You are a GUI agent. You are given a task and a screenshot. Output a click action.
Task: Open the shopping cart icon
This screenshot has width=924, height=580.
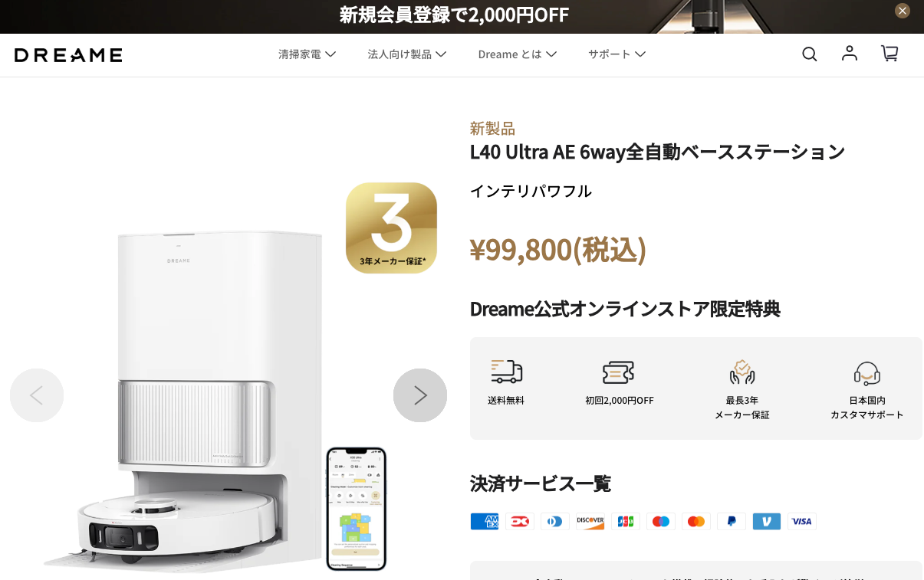point(889,53)
